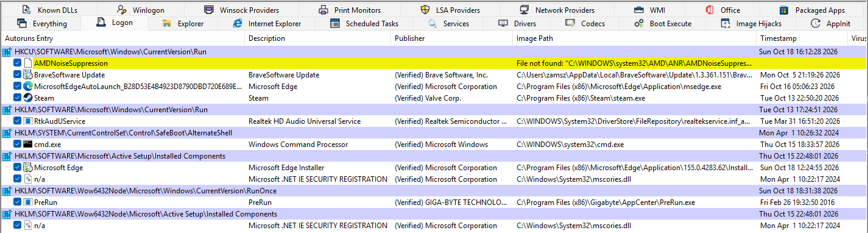
Task: Sort by Autoruns Entry column header
Action: pyautogui.click(x=122, y=38)
